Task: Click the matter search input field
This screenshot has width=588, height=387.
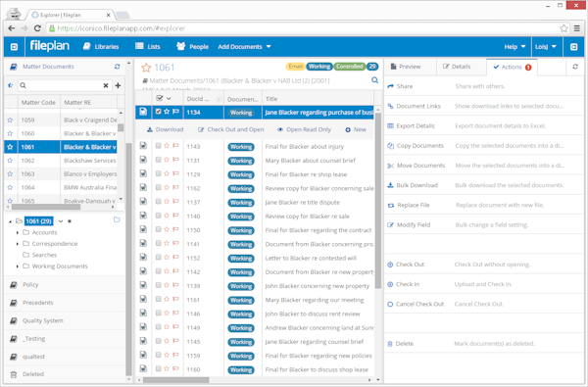Action: [x=64, y=85]
